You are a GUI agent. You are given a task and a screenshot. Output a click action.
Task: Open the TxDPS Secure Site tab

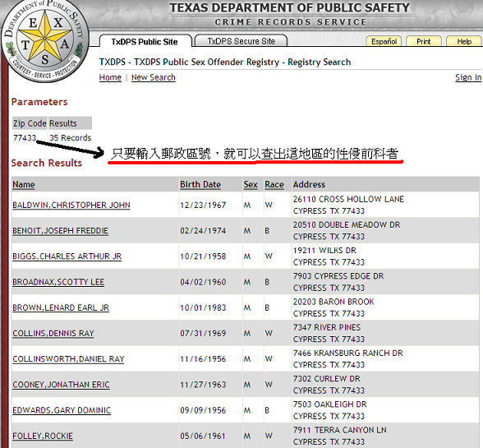click(x=241, y=41)
